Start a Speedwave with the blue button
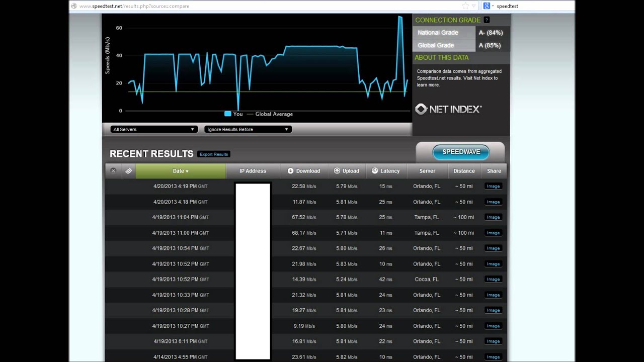644x362 pixels. pos(461,152)
